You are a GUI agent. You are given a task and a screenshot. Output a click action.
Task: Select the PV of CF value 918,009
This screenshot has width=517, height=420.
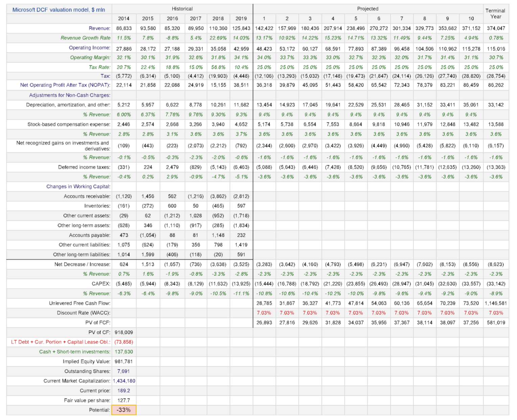124,332
